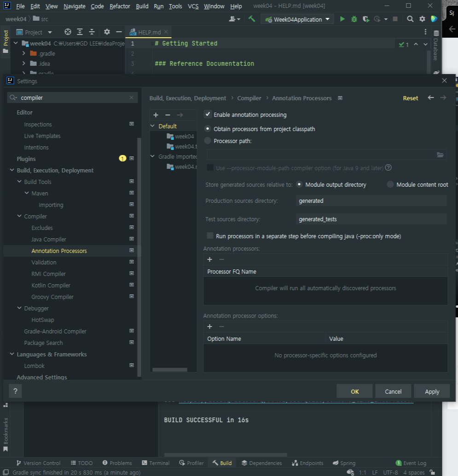Click OK to confirm settings
The image size is (458, 476).
pyautogui.click(x=354, y=391)
